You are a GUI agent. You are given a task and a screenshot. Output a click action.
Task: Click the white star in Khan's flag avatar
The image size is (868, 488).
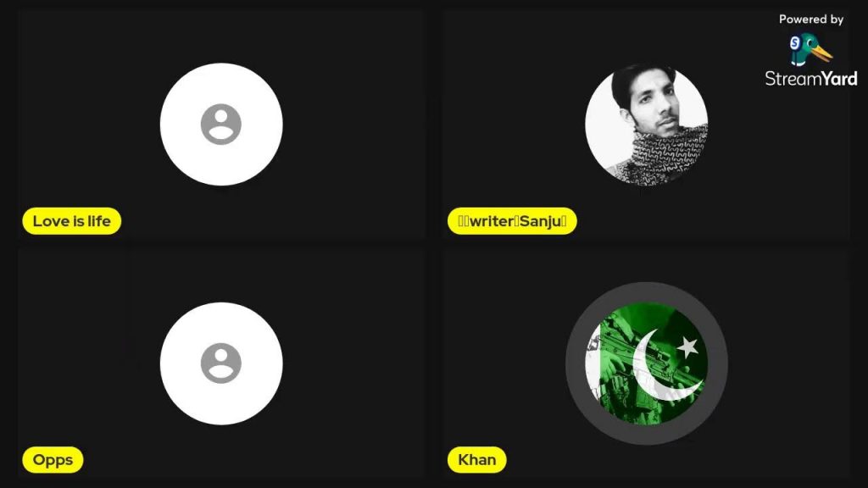pos(687,347)
